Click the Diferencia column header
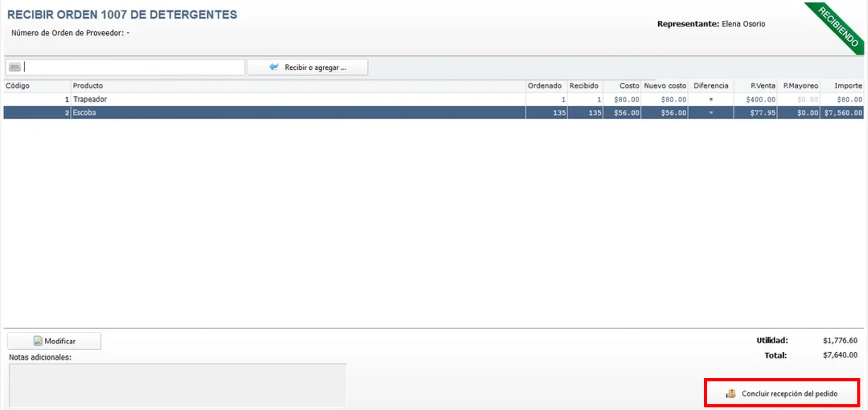The height and width of the screenshot is (410, 868). (x=711, y=85)
